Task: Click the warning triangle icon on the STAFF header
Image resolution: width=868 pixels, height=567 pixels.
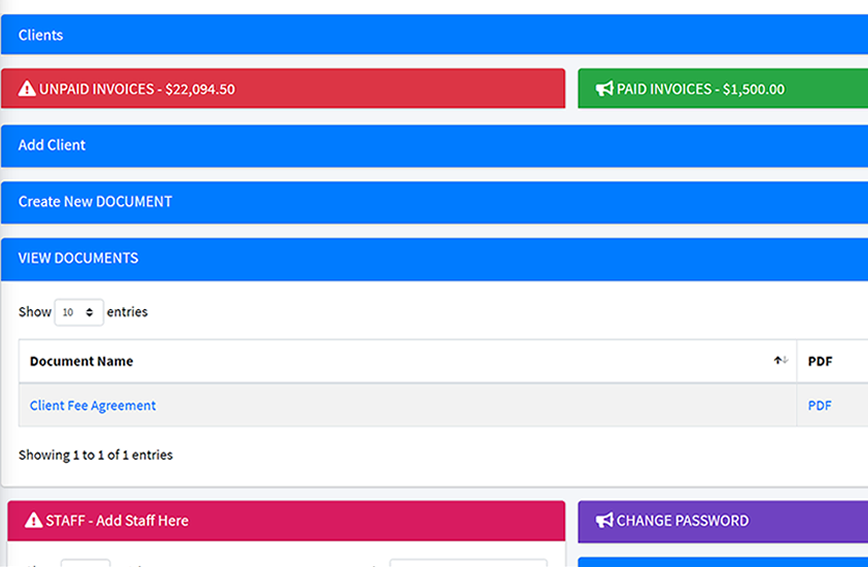Action: (x=34, y=520)
